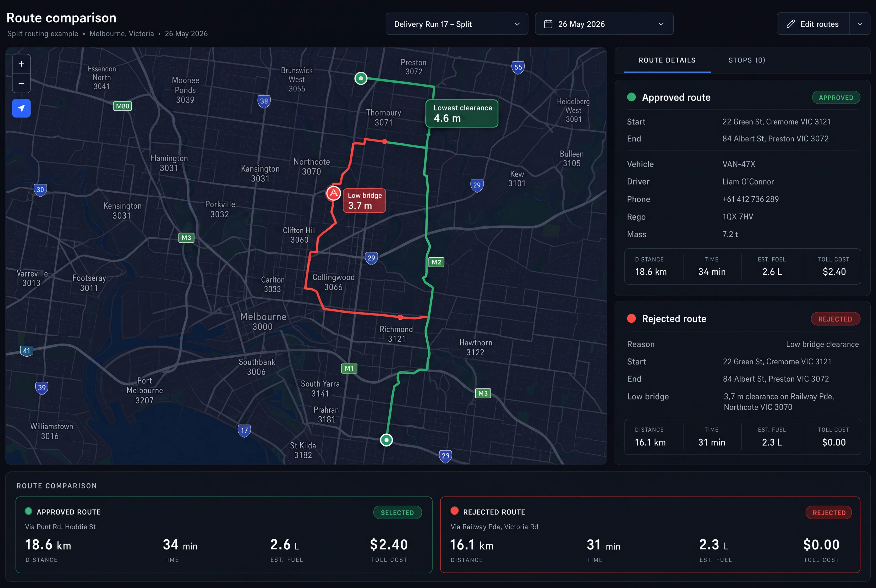
Task: Click the Melbourne 3000 map label
Action: (x=263, y=321)
